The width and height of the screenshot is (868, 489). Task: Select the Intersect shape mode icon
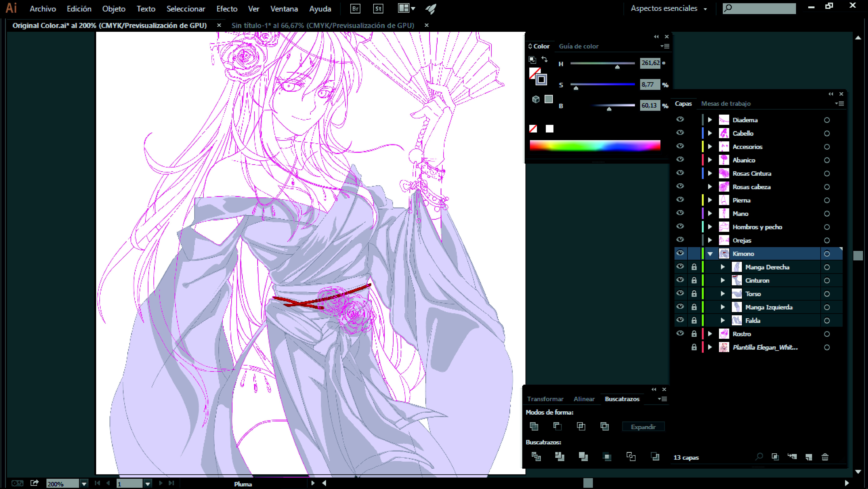coord(581,426)
